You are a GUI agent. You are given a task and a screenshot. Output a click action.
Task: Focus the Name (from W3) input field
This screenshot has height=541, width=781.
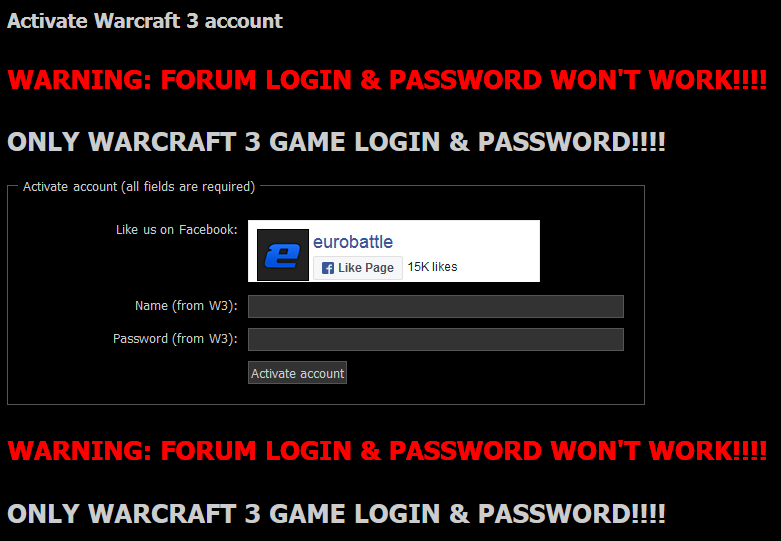(436, 306)
